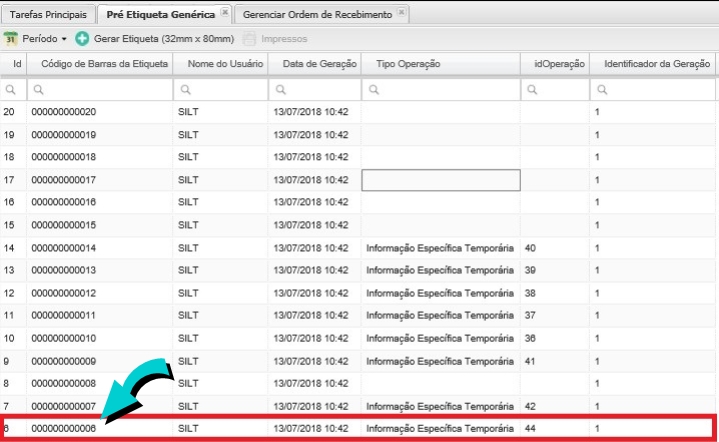This screenshot has height=442, width=719.
Task: Sort by Código de Barras da Etiqueta header
Action: pos(100,64)
